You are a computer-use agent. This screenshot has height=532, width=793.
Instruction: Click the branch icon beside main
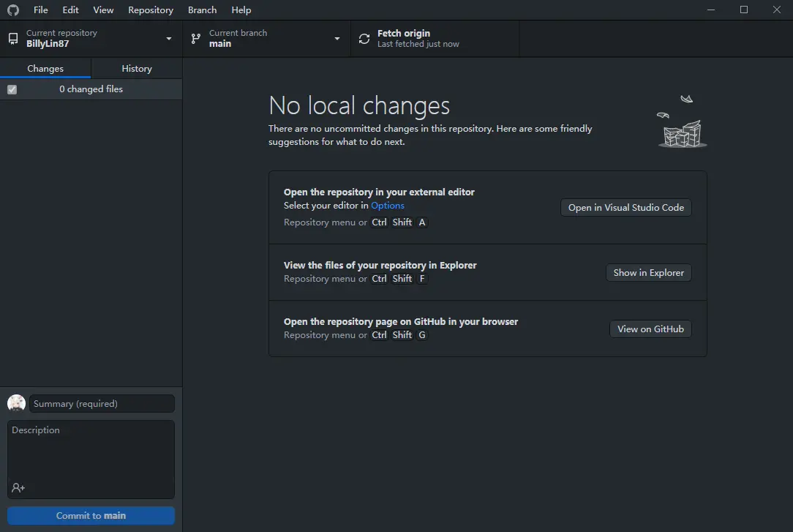pyautogui.click(x=195, y=38)
